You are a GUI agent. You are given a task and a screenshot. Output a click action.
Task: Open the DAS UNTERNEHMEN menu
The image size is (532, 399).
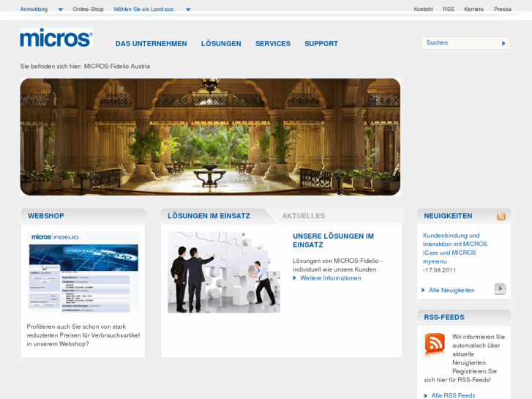click(x=151, y=44)
